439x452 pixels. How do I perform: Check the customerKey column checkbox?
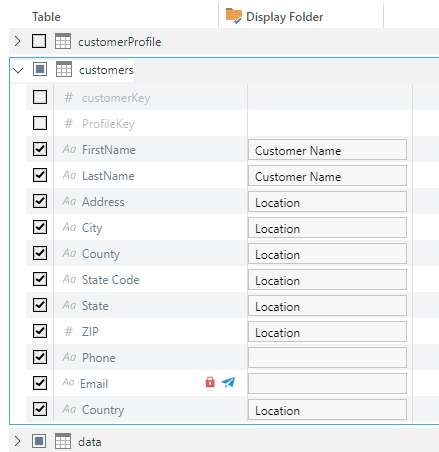coord(40,97)
